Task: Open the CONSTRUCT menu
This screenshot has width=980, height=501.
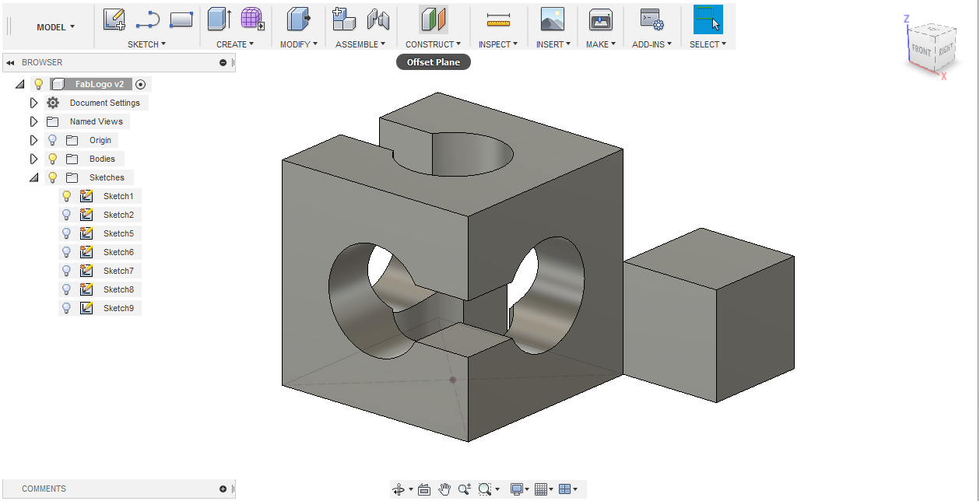Action: [433, 44]
